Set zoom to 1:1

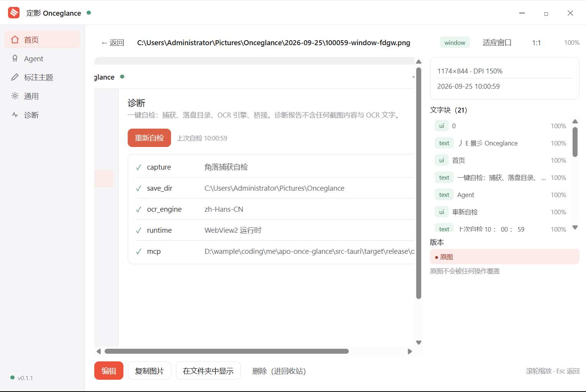[x=536, y=42]
